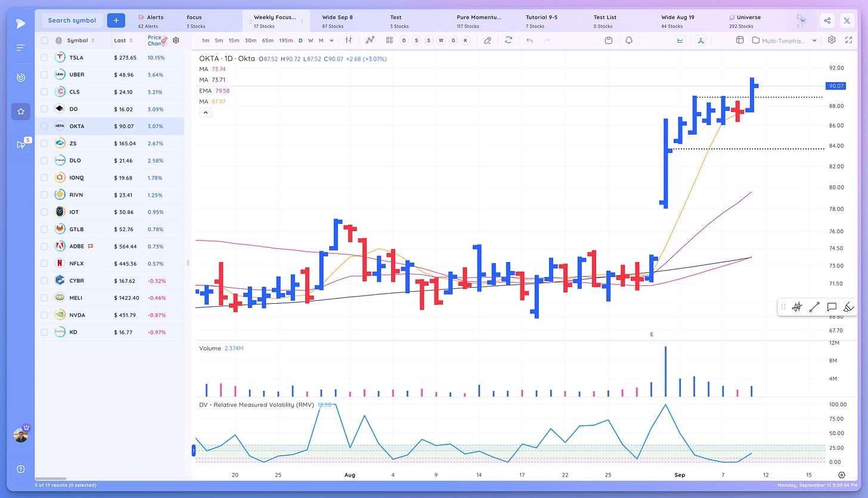Select the star watchlist icon in sidebar
This screenshot has width=868, height=498.
pyautogui.click(x=21, y=111)
